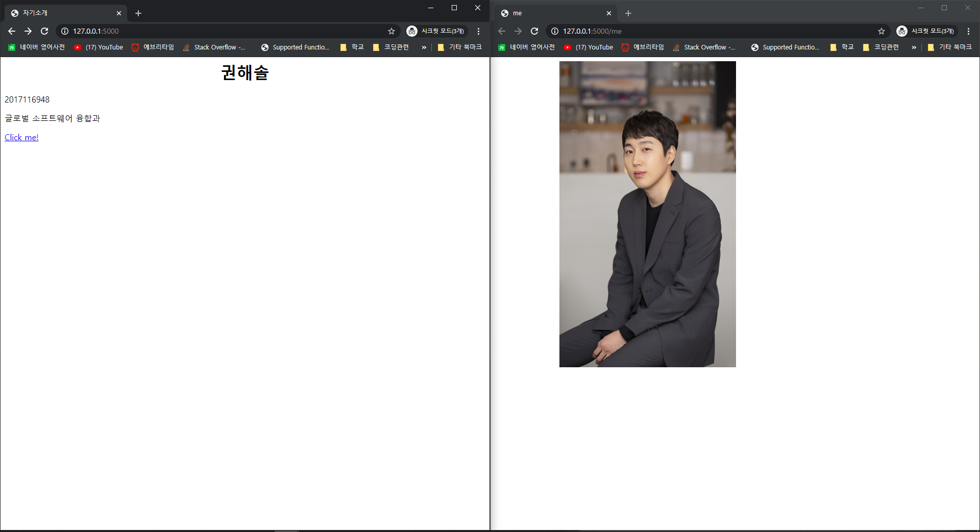
Task: Open the 에브리타임 bookmark
Action: [x=152, y=47]
